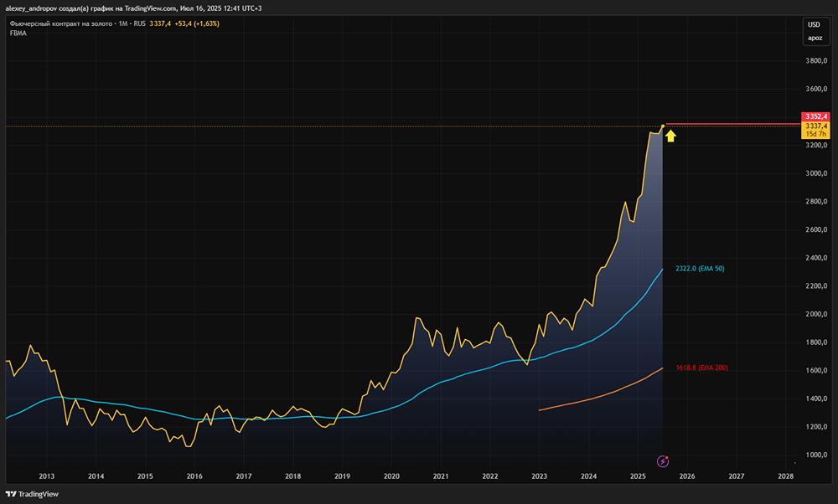838x504 pixels.
Task: Click the 1000,0 level on the price scale
Action: pyautogui.click(x=815, y=455)
